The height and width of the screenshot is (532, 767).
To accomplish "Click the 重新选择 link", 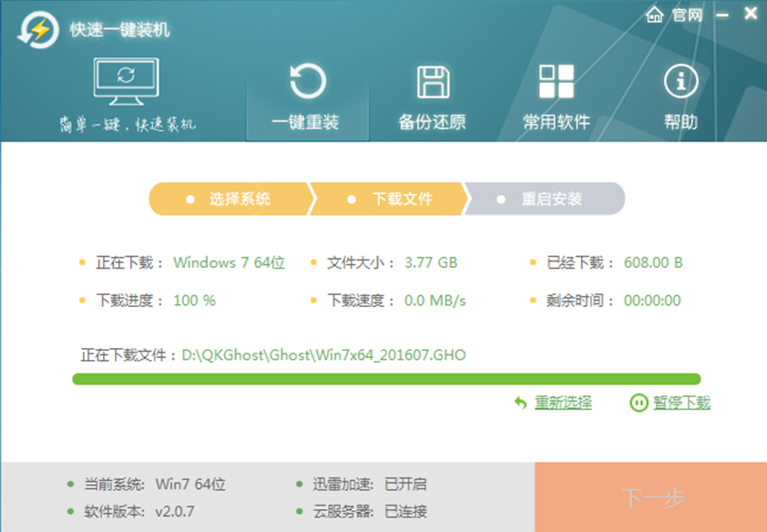I will pyautogui.click(x=563, y=403).
